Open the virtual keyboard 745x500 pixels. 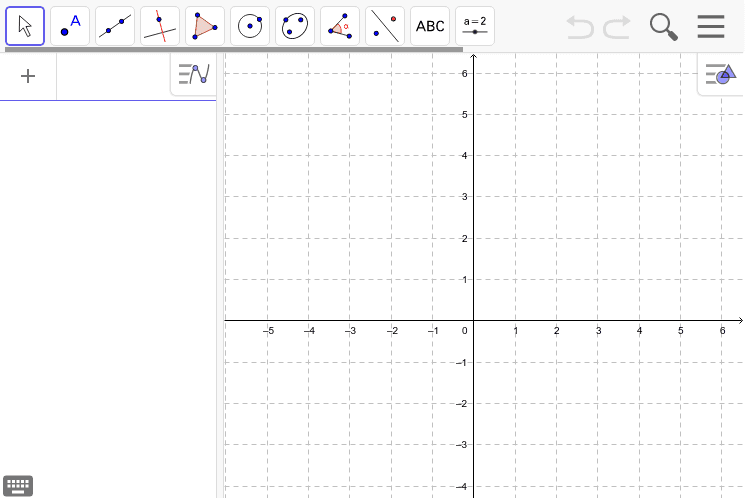(18, 486)
